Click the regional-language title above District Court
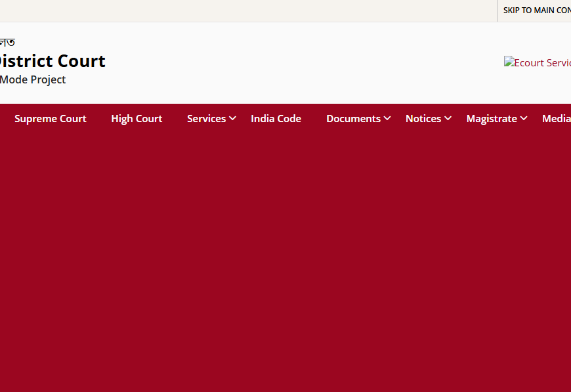The width and height of the screenshot is (571, 392). [7, 43]
